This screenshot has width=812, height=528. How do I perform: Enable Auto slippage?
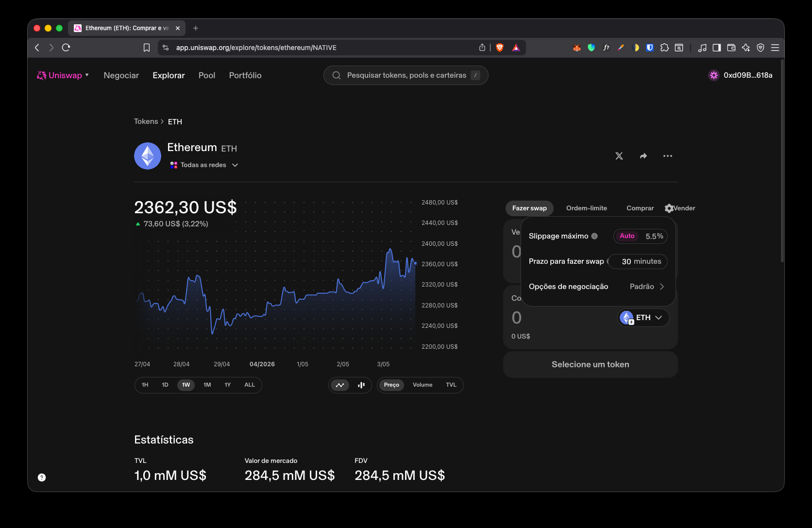tap(627, 236)
